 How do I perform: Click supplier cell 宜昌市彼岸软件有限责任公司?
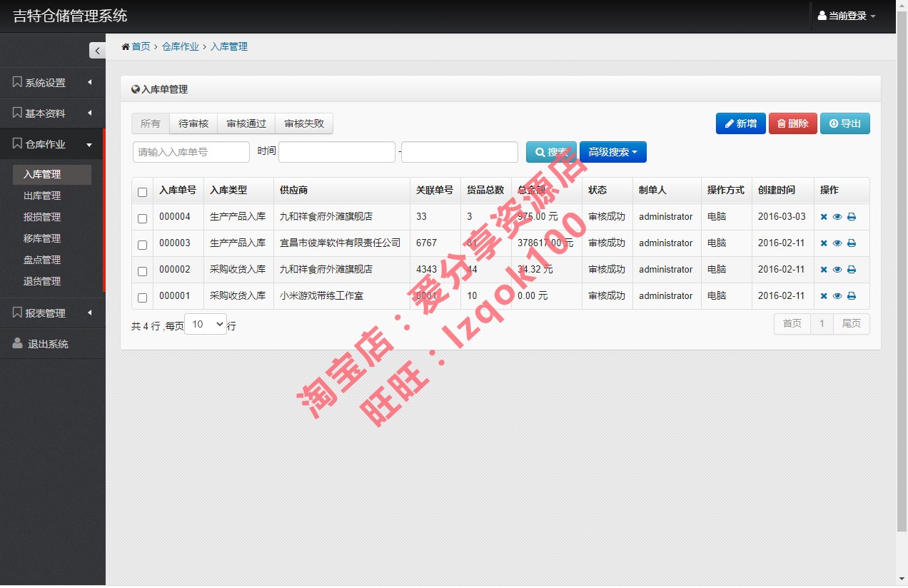click(x=340, y=243)
